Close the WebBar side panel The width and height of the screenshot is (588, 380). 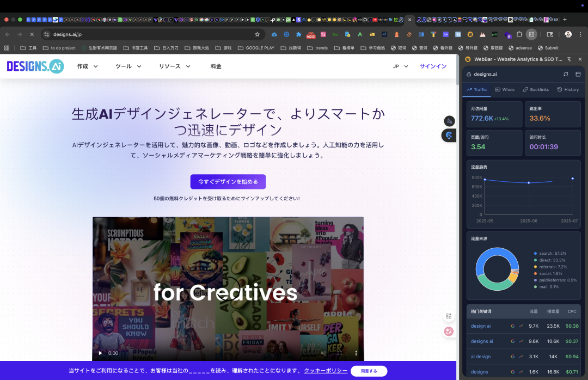[580, 59]
